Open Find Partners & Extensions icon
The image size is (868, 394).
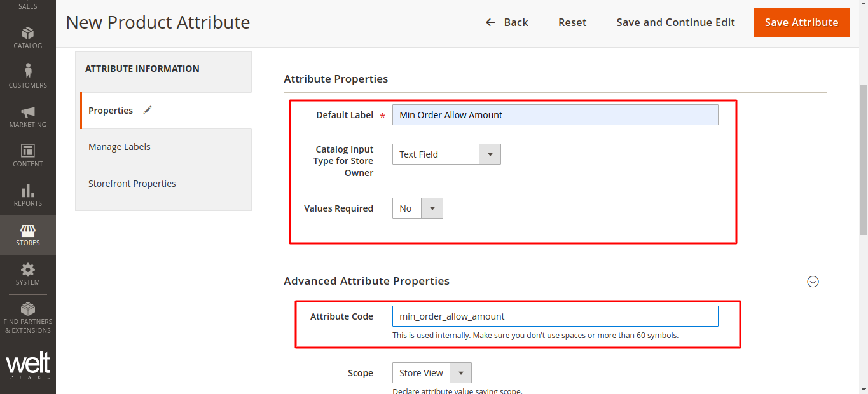[27, 309]
